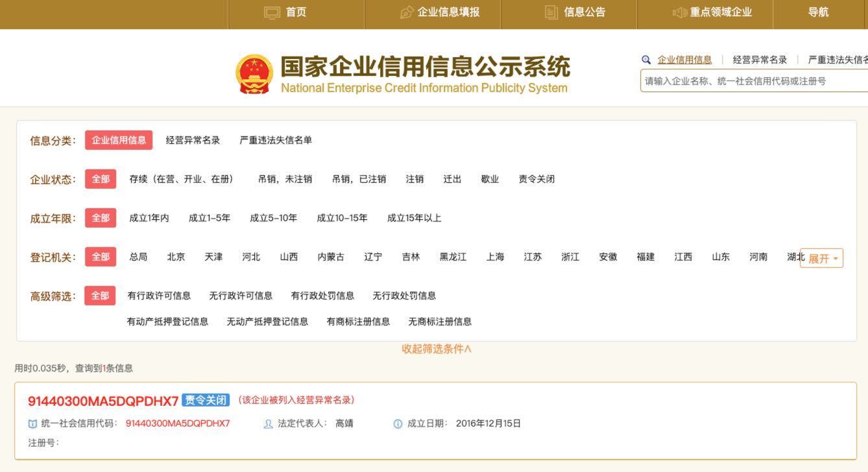Switch search type to 严重违法失信名单 tab
868x472 pixels.
(x=838, y=60)
